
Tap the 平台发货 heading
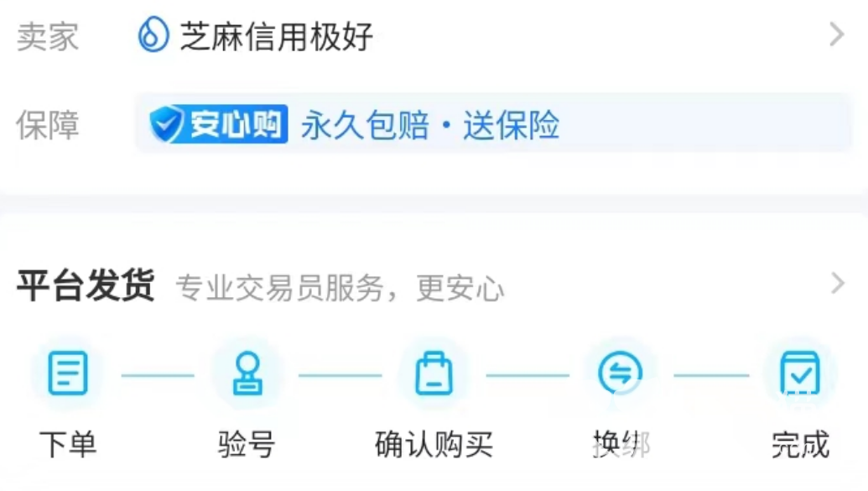pos(86,286)
